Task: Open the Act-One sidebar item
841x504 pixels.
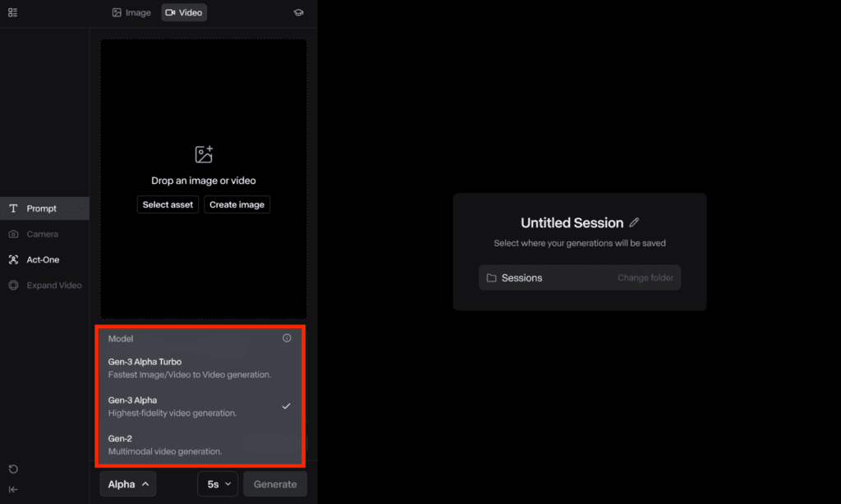Action: point(43,259)
